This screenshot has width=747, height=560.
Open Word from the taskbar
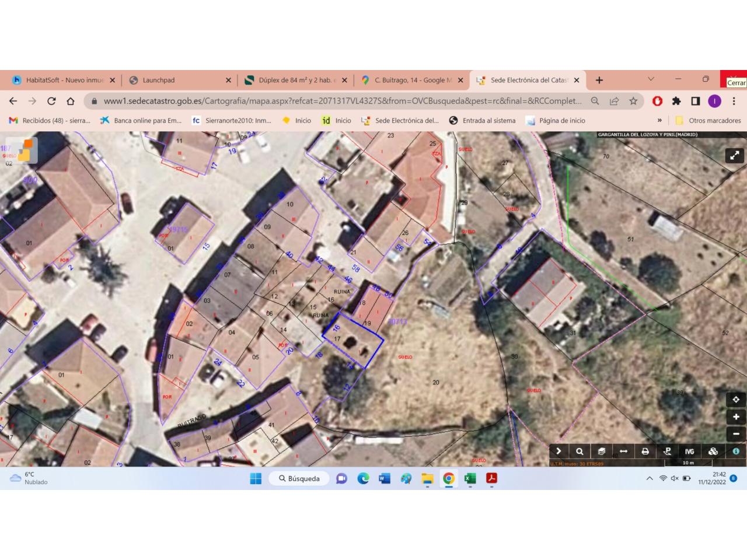point(384,478)
